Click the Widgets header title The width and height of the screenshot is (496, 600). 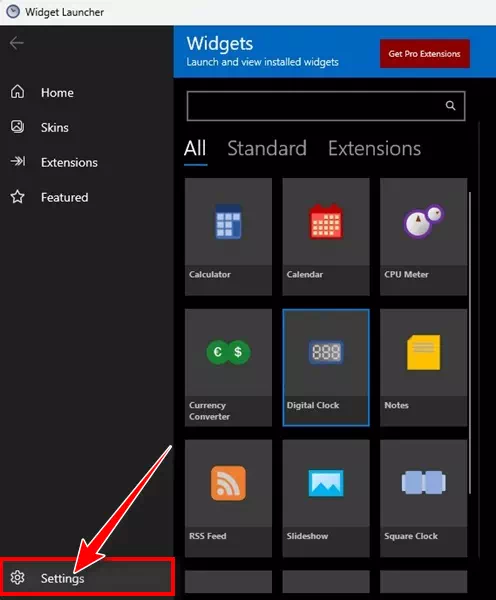[x=220, y=44]
